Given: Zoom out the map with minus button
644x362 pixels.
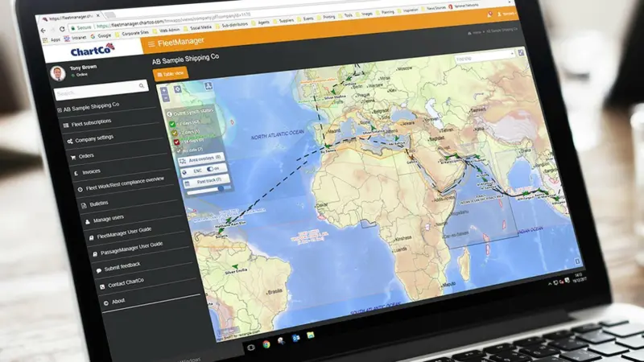Looking at the screenshot, I should (x=165, y=98).
